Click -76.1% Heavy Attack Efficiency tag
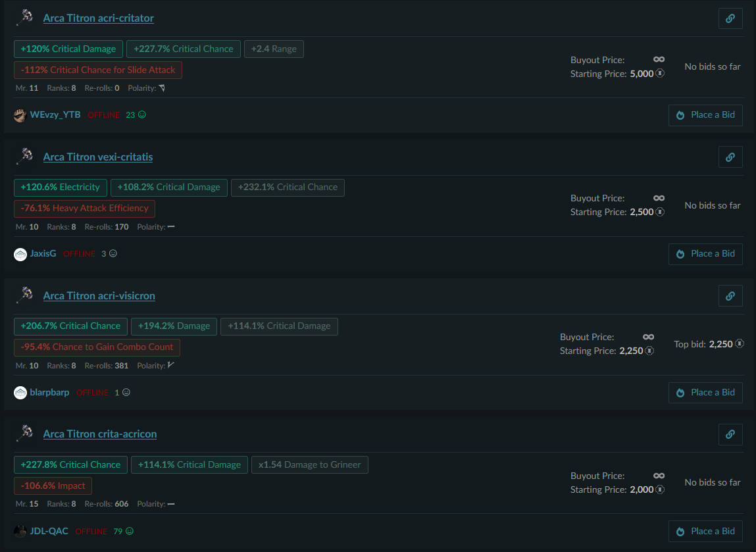Image resolution: width=756 pixels, height=552 pixels. click(x=84, y=209)
